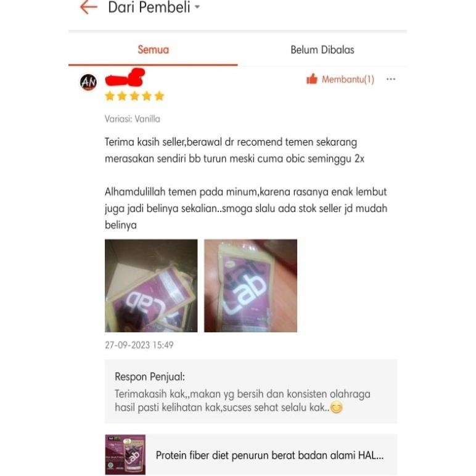The width and height of the screenshot is (476, 476).
Task: Click the Variasi: Vanilla label
Action: [x=133, y=119]
